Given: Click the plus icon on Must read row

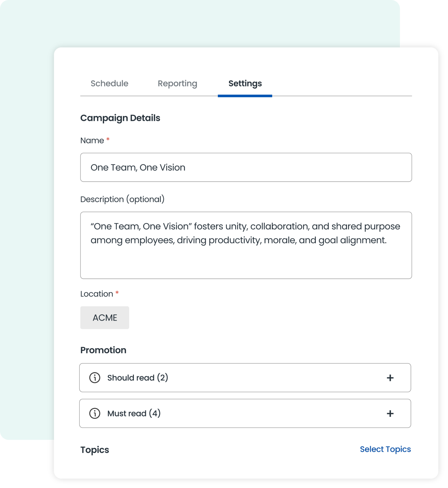Looking at the screenshot, I should 391,413.
